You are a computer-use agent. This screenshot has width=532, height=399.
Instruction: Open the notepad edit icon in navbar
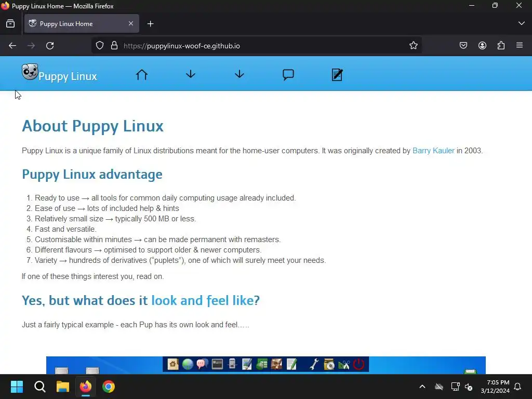tap(337, 75)
